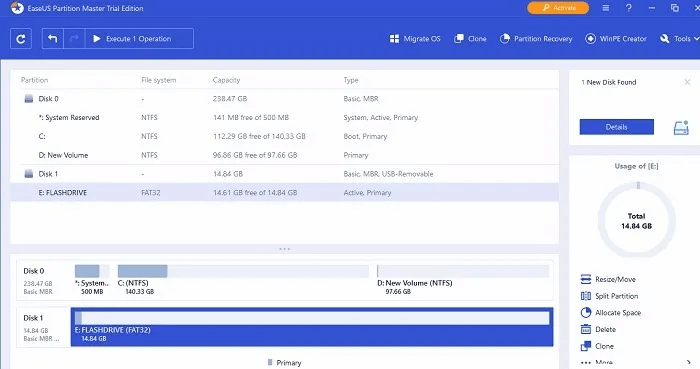700x369 pixels.
Task: Click the Capacity column header
Action: pyautogui.click(x=226, y=80)
